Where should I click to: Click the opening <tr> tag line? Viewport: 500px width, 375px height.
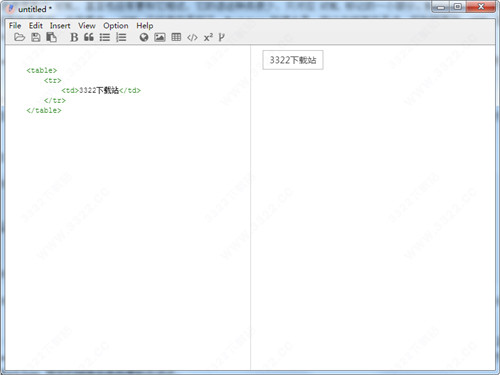pos(53,80)
